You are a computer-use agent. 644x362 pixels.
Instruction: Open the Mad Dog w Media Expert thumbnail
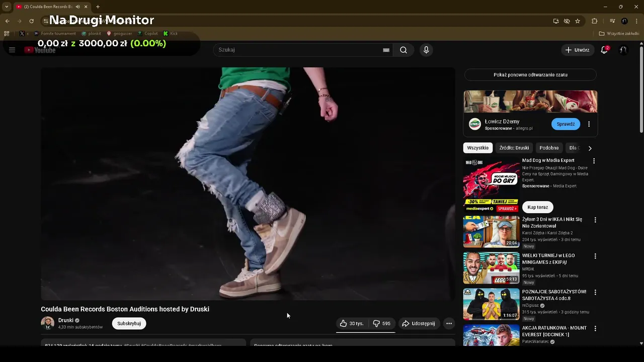pyautogui.click(x=491, y=185)
